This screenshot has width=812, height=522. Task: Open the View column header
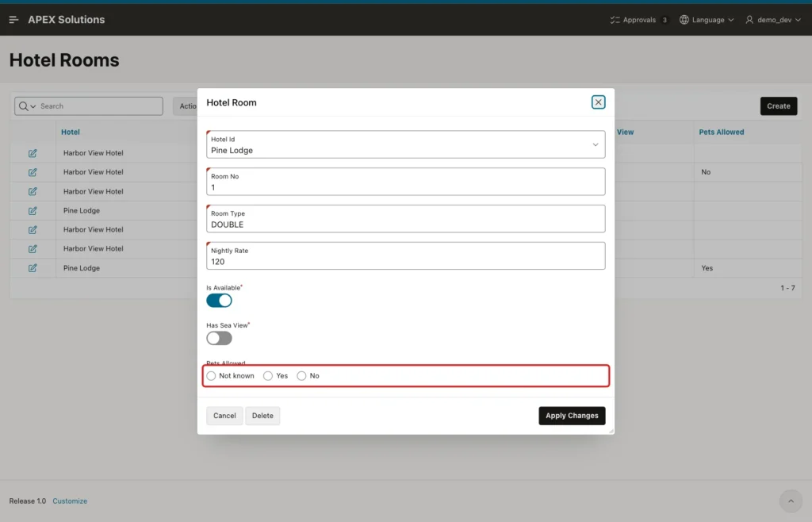tap(625, 132)
